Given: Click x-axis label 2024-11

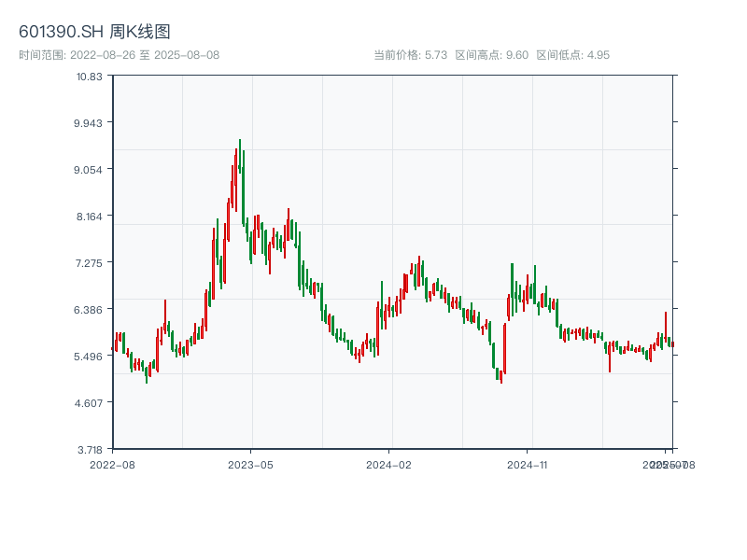Looking at the screenshot, I should click(527, 465).
